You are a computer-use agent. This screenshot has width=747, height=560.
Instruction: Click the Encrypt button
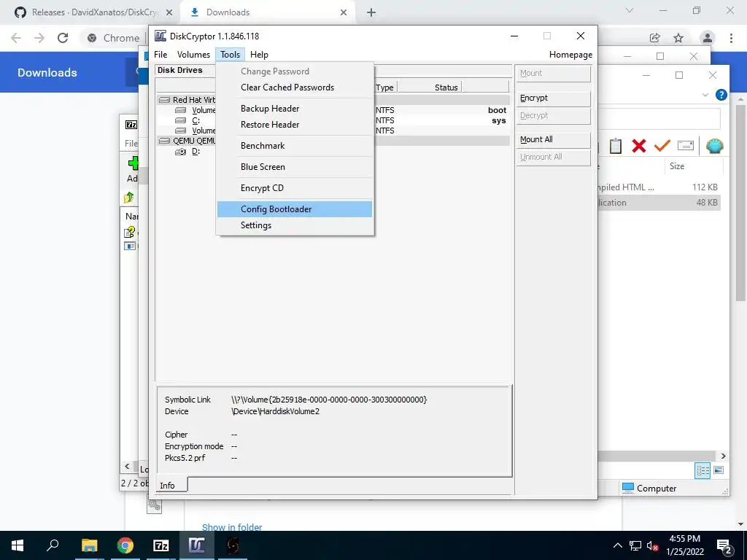[553, 98]
